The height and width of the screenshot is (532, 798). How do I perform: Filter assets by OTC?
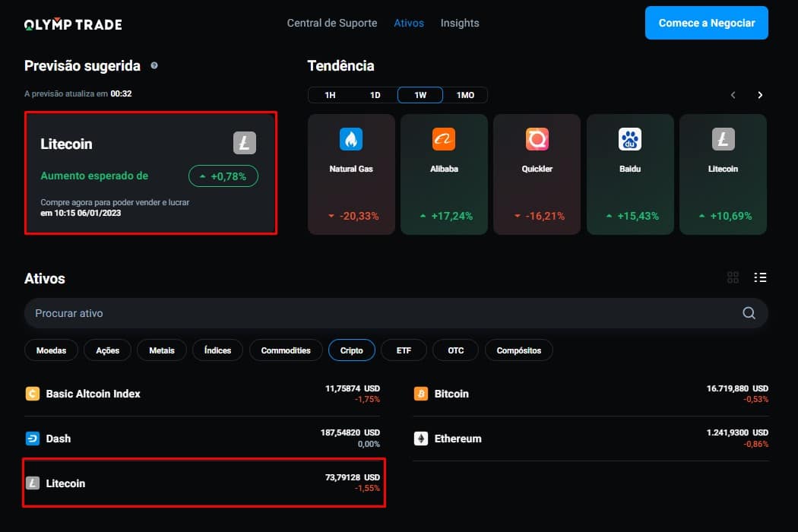(456, 350)
